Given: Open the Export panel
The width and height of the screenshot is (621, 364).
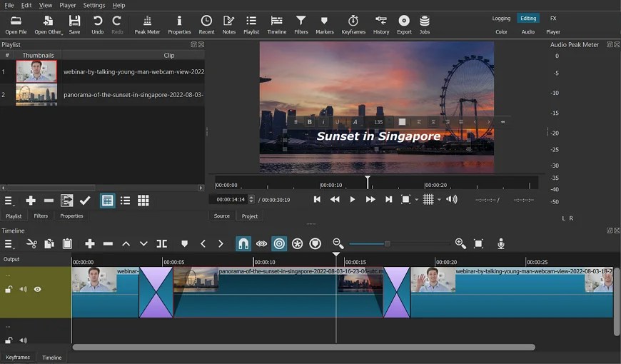Looking at the screenshot, I should (404, 24).
